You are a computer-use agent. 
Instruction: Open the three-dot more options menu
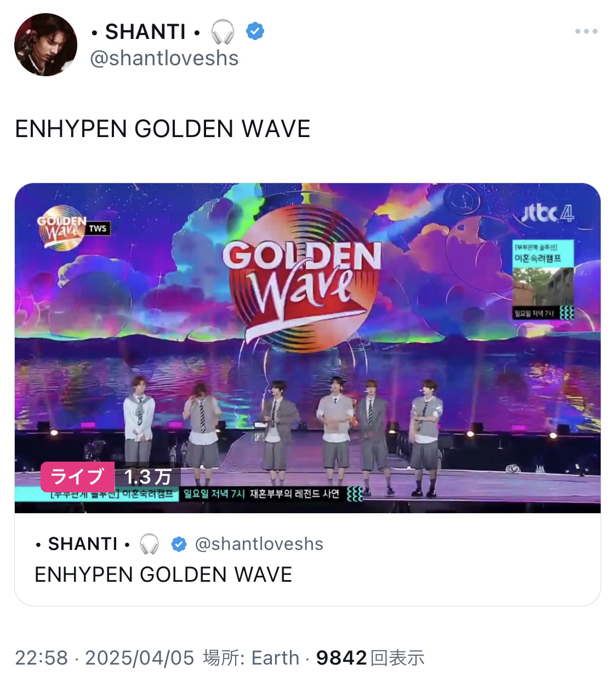click(x=586, y=31)
